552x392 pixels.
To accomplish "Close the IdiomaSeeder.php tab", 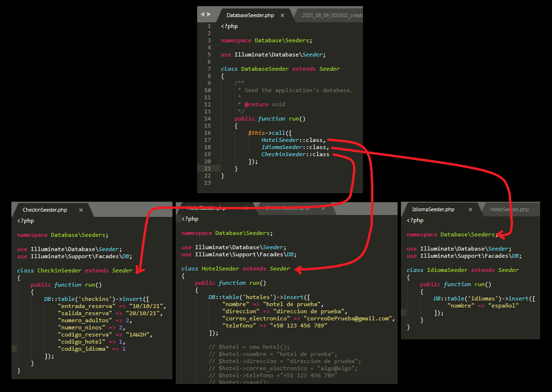I will [470, 209].
